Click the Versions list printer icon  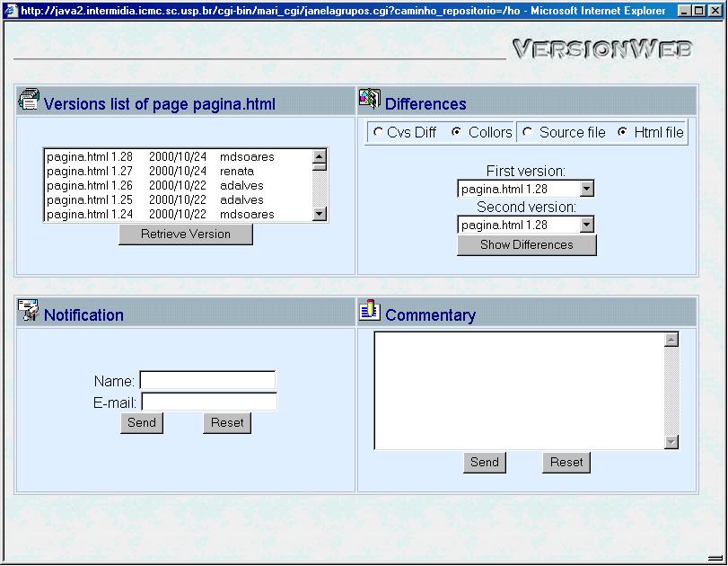29,100
